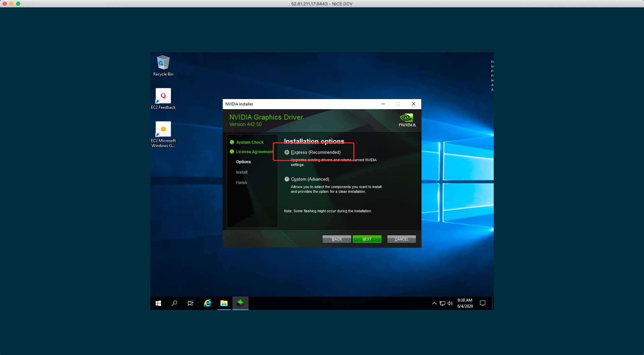Screen dimensions: 644x355
Task: Launch Internet Explorer from the taskbar
Action: pos(208,303)
